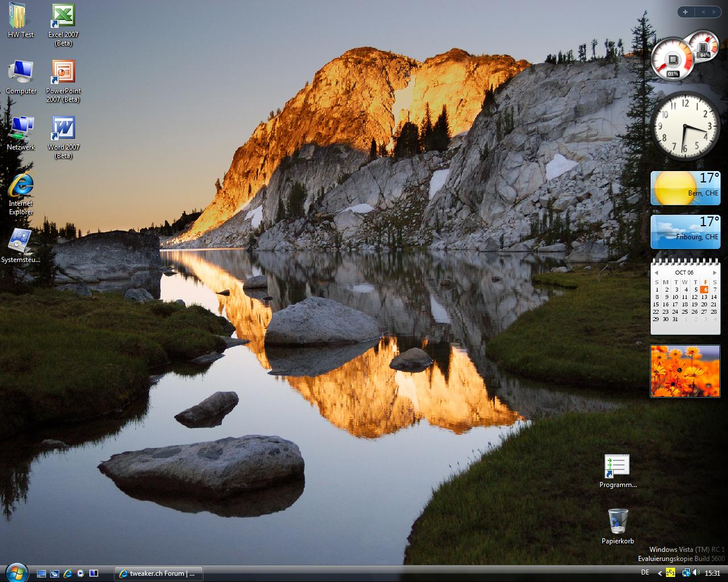Open the Excel 2007 (Beta) desktop shortcut

click(63, 17)
